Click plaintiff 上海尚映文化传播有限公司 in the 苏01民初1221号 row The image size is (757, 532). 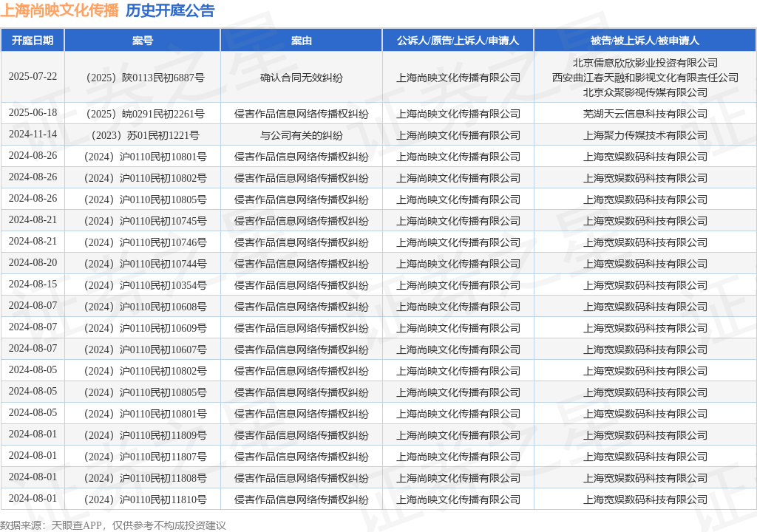point(458,135)
